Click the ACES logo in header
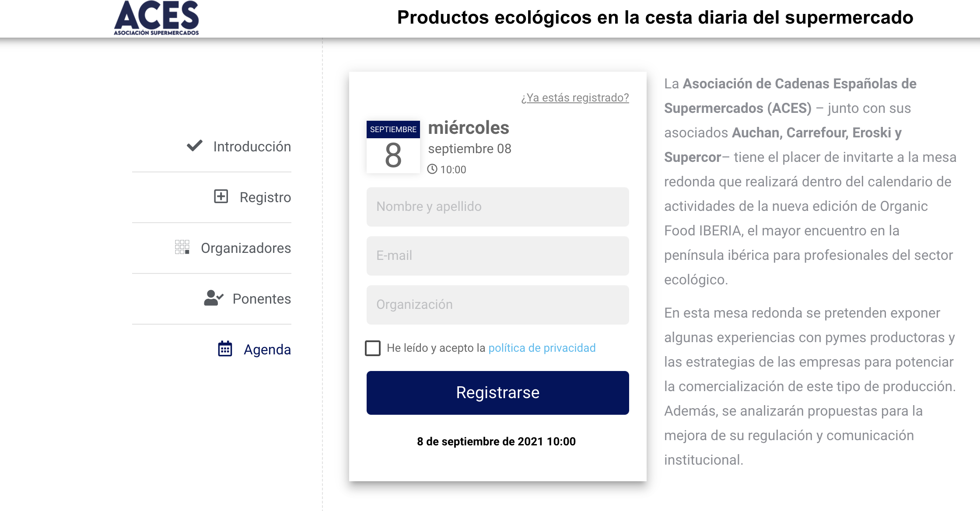The height and width of the screenshot is (511, 980). (156, 18)
